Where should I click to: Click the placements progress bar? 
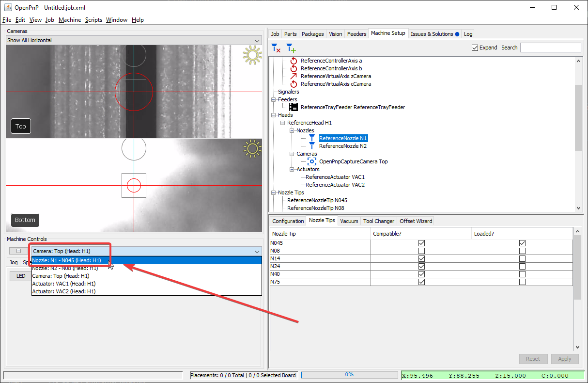(x=349, y=375)
